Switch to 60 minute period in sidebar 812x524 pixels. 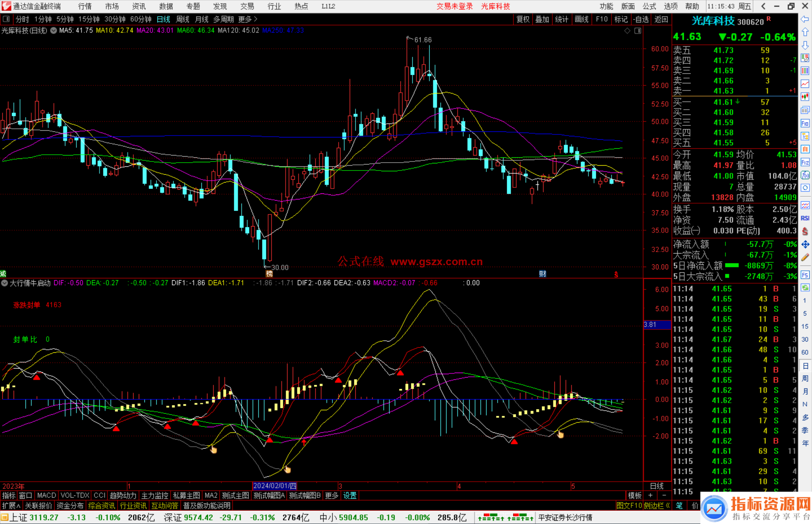tap(805, 352)
